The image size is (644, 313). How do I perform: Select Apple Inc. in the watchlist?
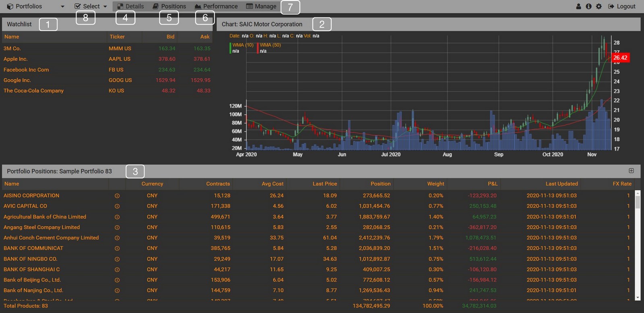(15, 59)
